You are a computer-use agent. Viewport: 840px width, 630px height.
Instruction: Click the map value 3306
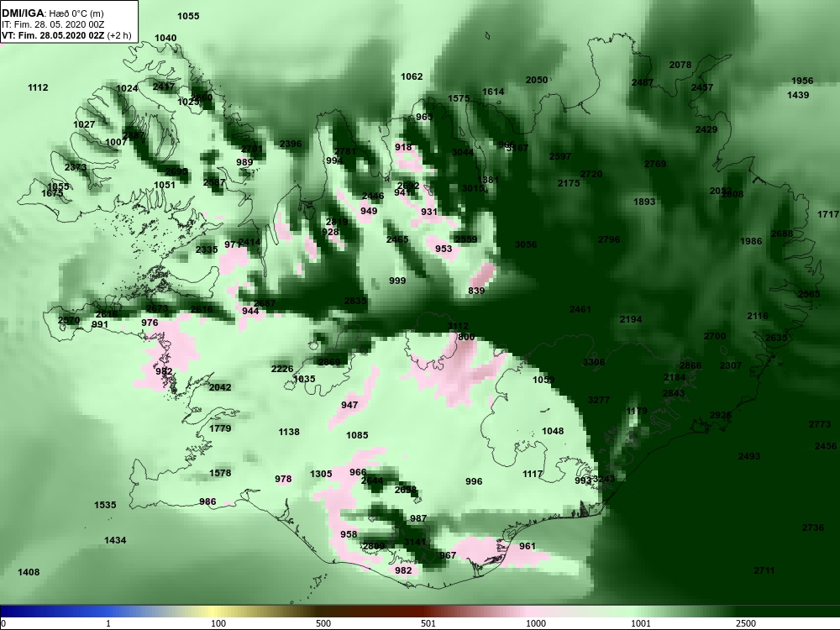click(x=594, y=362)
